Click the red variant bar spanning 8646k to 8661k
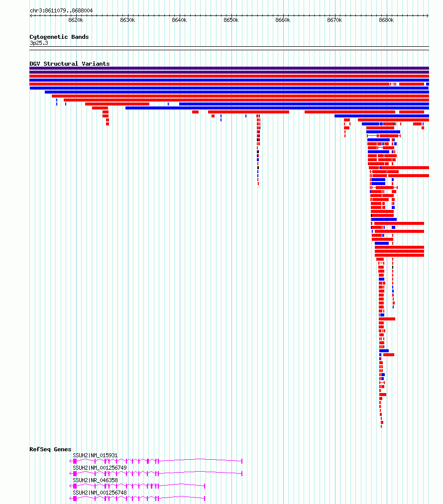The image size is (443, 504). [248, 112]
